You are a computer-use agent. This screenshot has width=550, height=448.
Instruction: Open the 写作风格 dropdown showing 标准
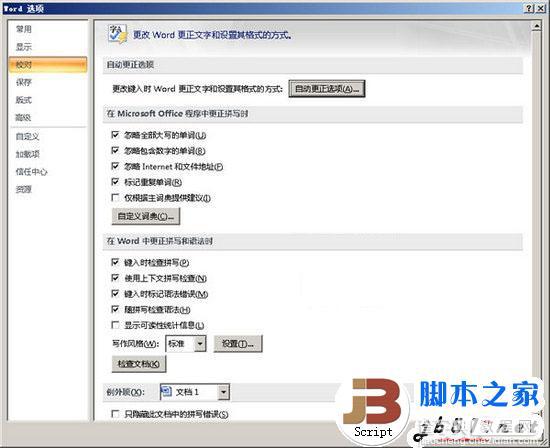pyautogui.click(x=186, y=344)
